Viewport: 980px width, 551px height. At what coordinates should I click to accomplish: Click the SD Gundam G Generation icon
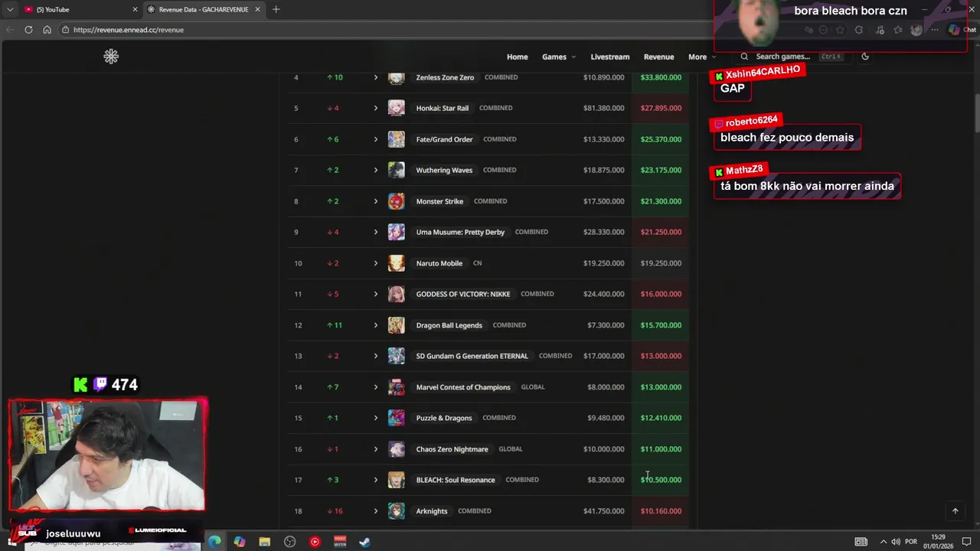[x=397, y=356]
